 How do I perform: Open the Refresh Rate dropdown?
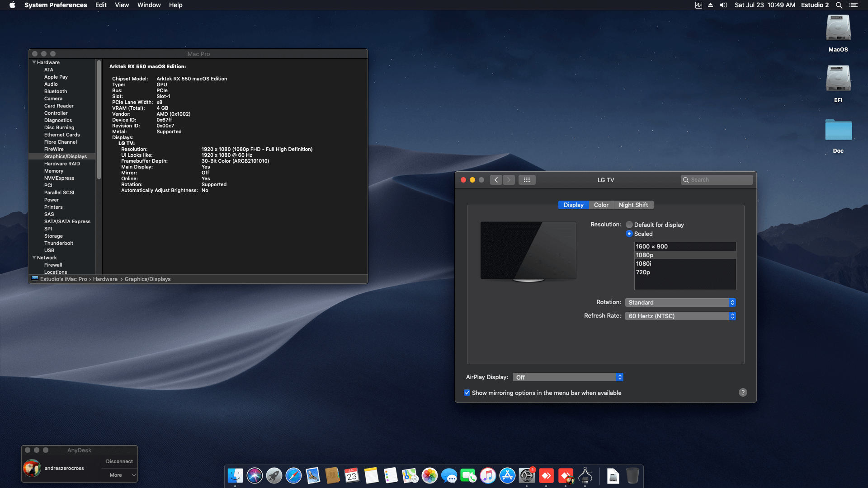tap(680, 316)
